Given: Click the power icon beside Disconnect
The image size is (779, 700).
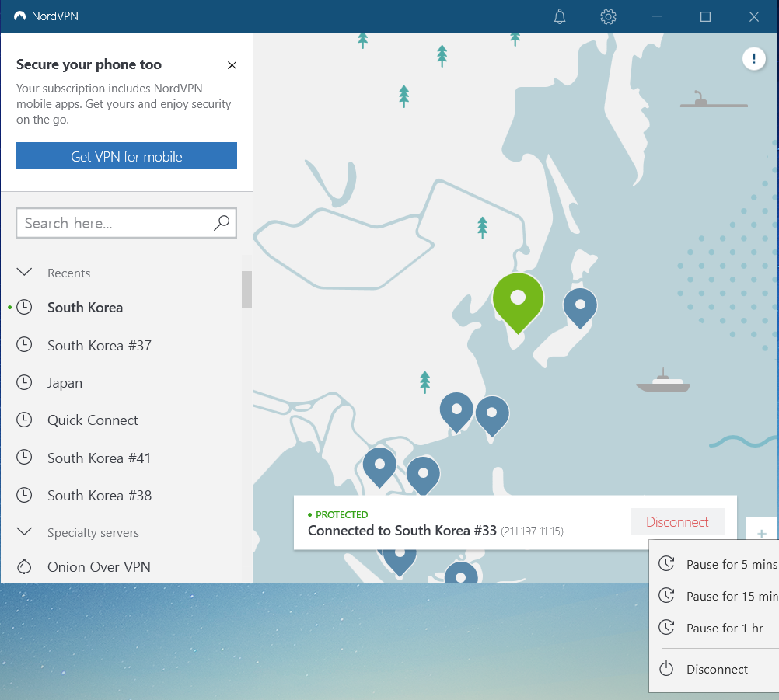Looking at the screenshot, I should pyautogui.click(x=665, y=669).
